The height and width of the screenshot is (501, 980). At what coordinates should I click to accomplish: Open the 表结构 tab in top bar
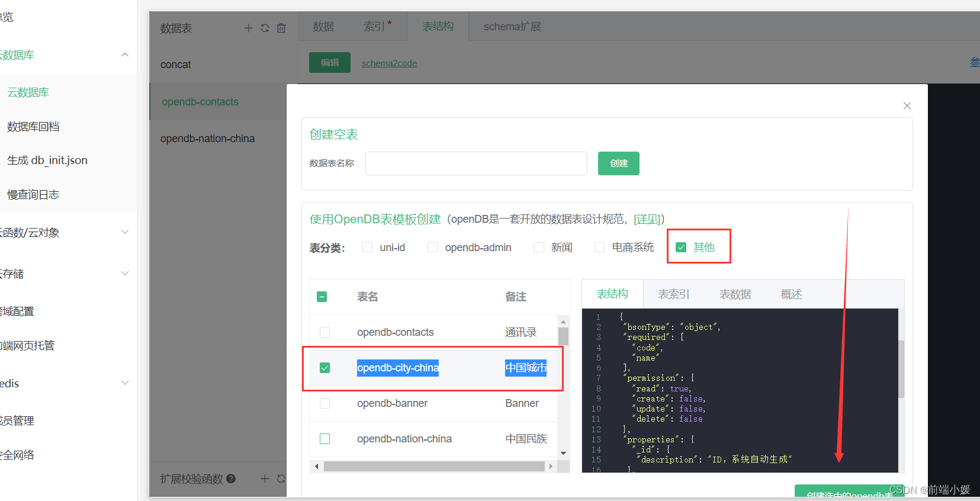tap(438, 26)
